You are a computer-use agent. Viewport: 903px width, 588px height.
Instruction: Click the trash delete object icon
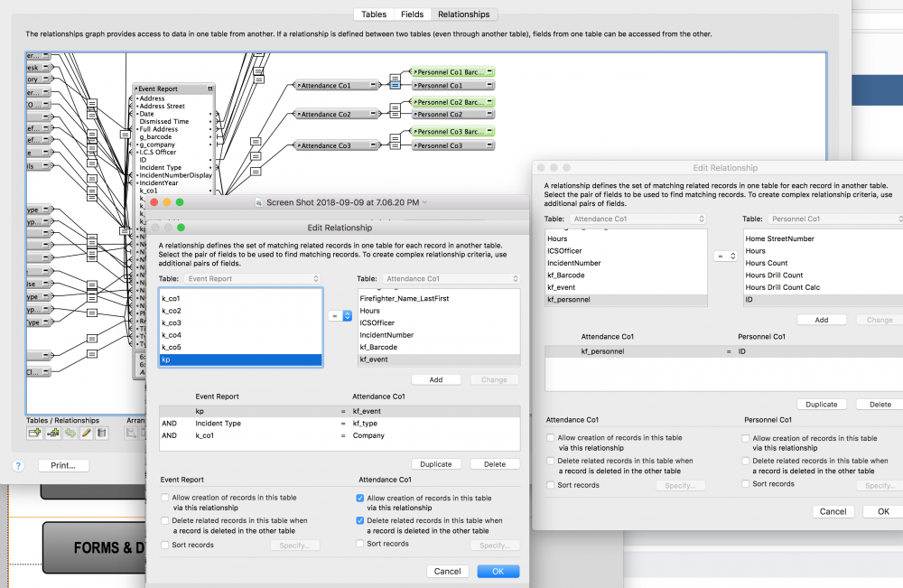point(102,433)
